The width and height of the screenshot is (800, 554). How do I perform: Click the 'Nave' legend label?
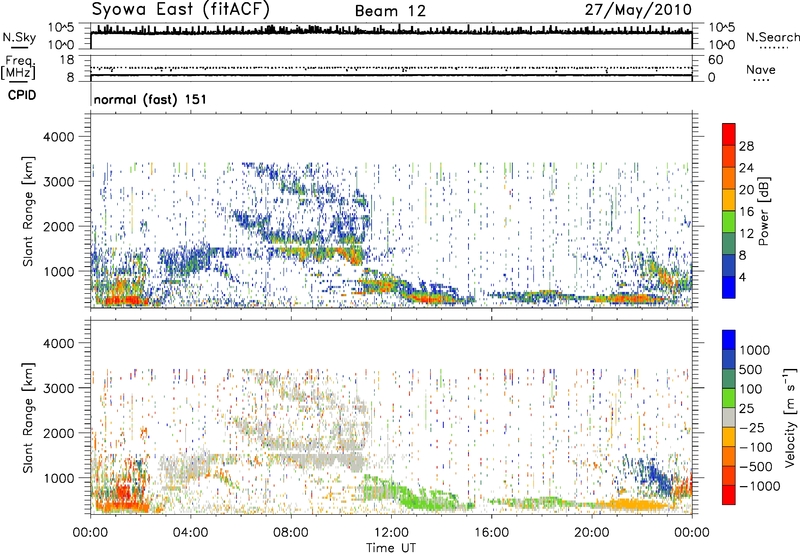click(761, 69)
